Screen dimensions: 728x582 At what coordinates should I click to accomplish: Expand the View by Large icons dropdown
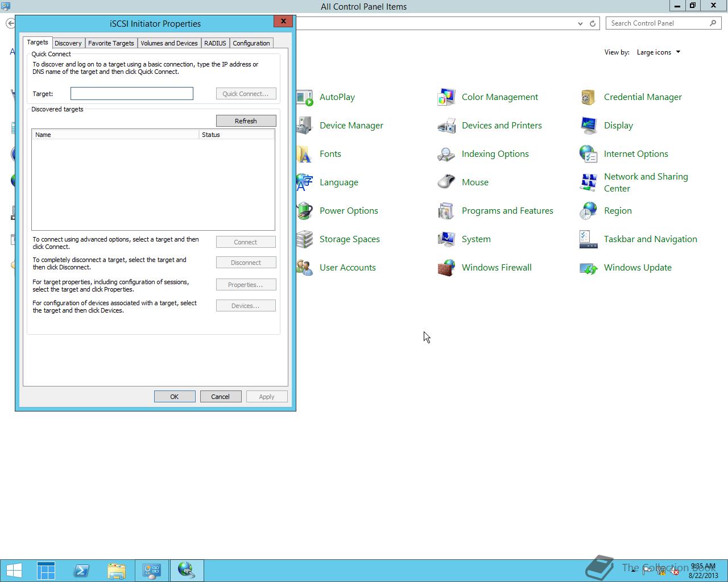tap(658, 52)
